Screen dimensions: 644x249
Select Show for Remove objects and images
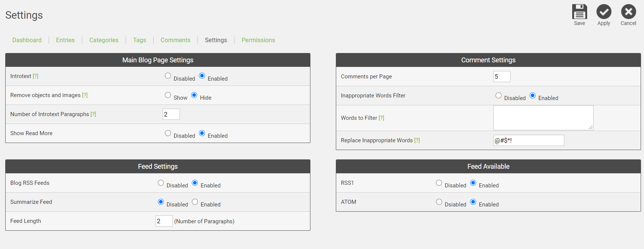tap(168, 95)
